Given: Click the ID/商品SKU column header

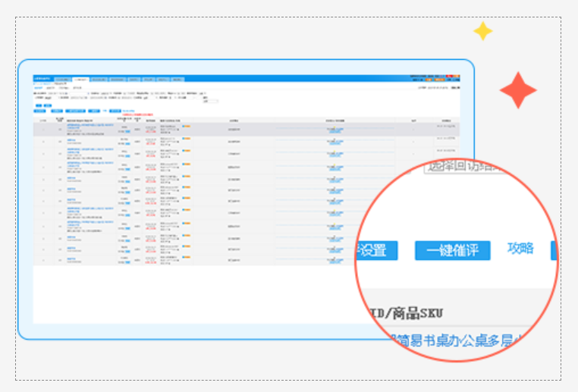Looking at the screenshot, I should [x=407, y=314].
